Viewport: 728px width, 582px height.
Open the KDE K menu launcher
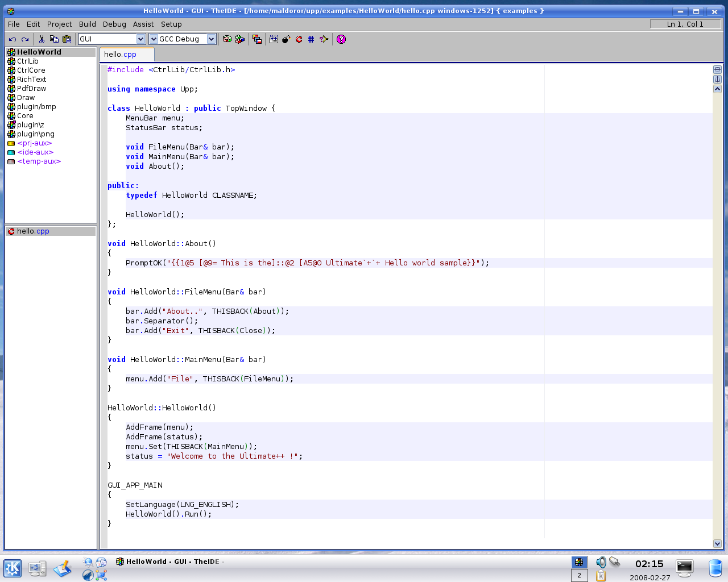pos(13,568)
